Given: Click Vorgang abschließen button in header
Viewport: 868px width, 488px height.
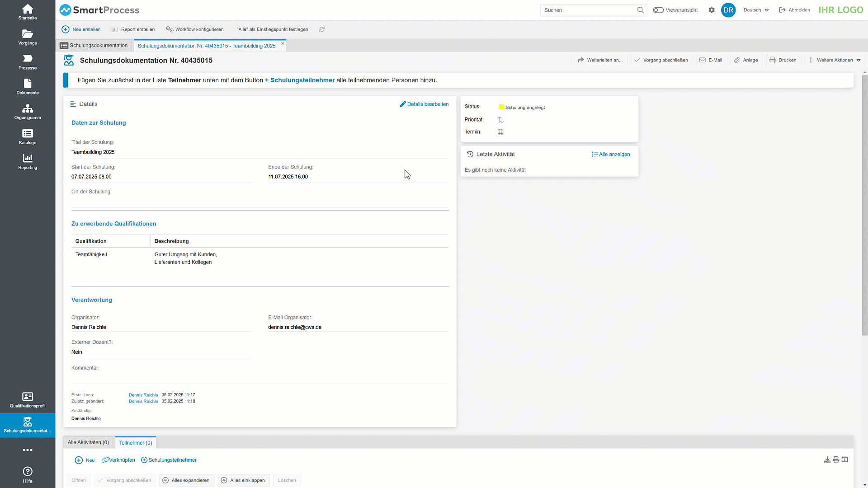Looking at the screenshot, I should click(661, 60).
